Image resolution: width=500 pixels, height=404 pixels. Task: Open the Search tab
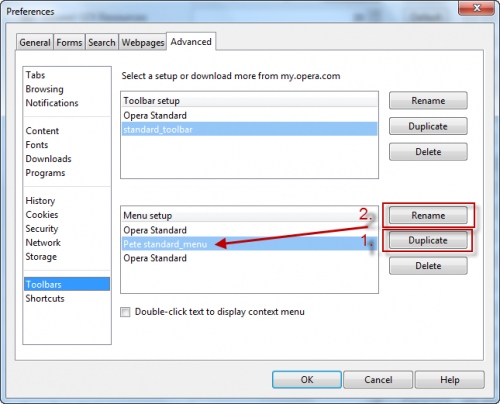(x=102, y=43)
